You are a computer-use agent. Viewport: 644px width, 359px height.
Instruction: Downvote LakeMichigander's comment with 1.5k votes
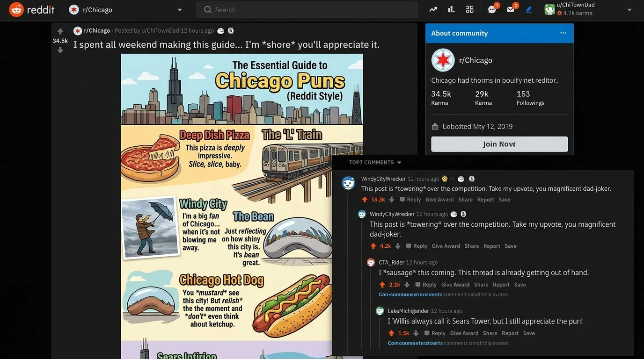(416, 333)
